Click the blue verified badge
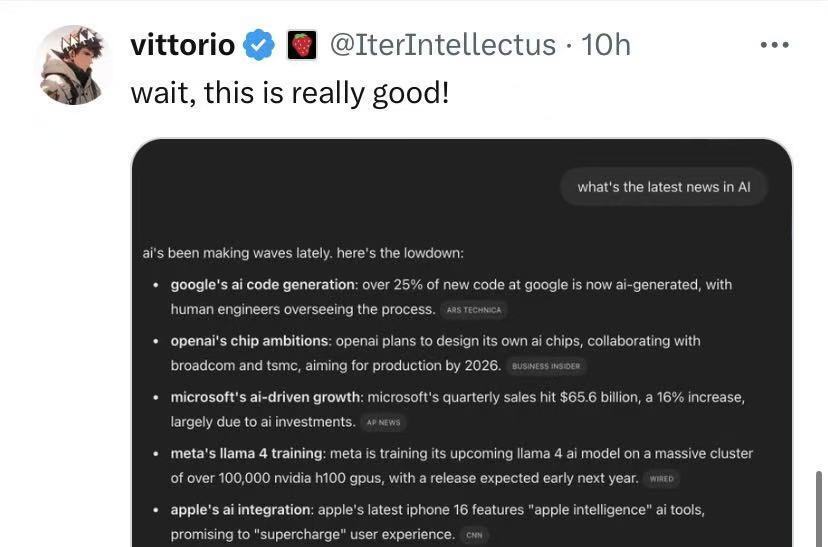 (x=259, y=45)
